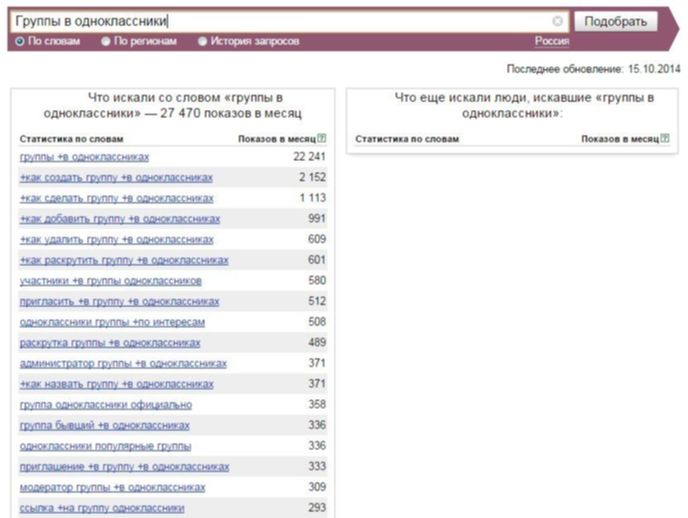Open '+как создать группу +в одноклассниках' link
Viewport: 688px width, 518px height.
point(116,178)
